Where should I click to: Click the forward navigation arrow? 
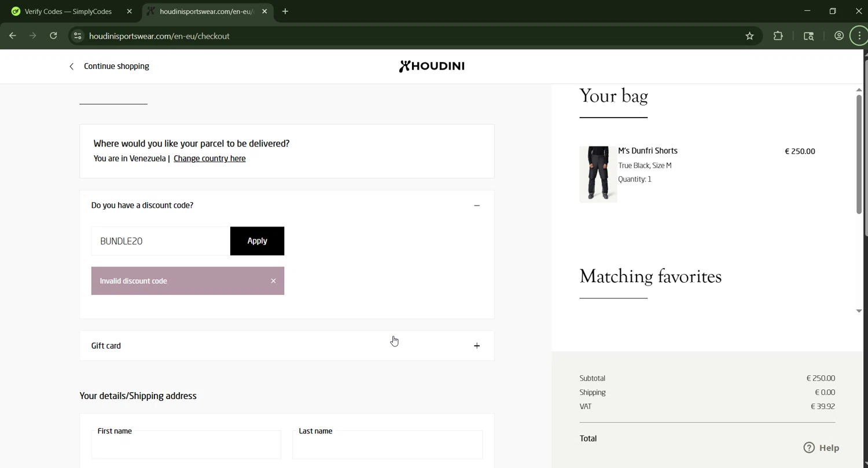tap(33, 36)
